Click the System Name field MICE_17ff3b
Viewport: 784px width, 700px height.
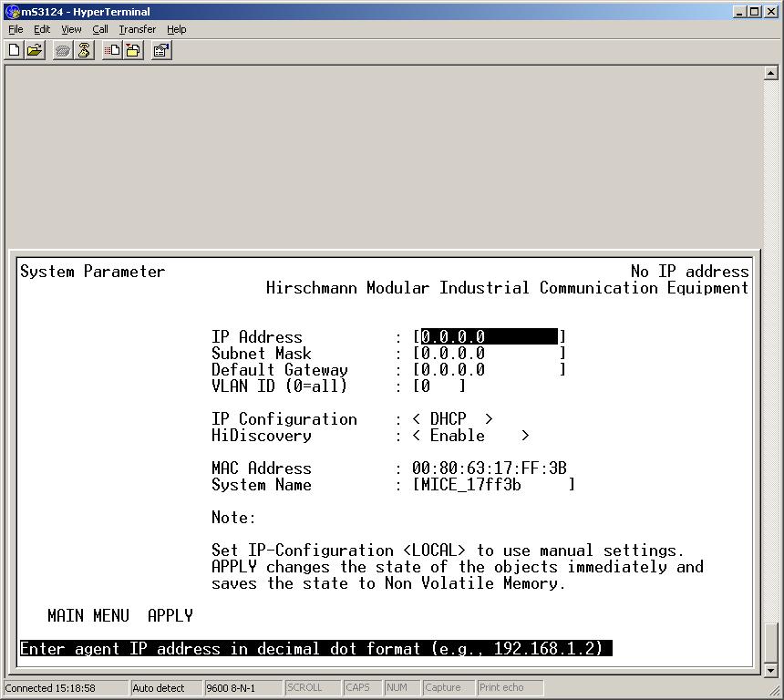[492, 485]
